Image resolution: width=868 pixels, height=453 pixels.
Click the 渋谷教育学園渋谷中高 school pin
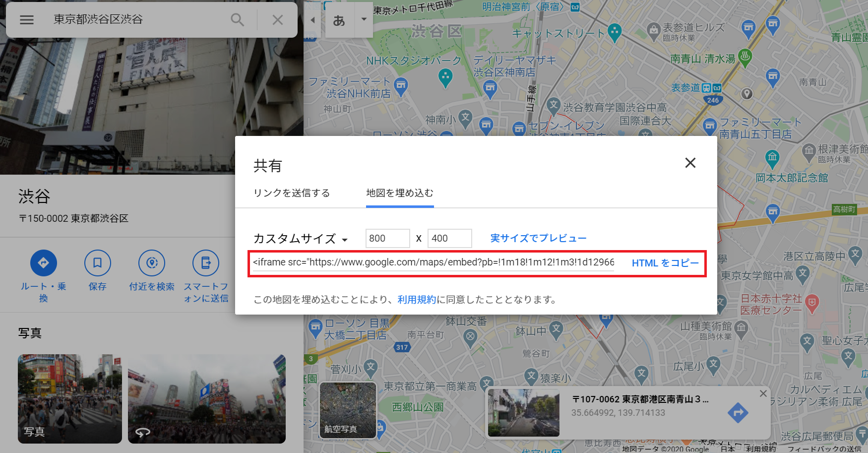click(x=553, y=105)
